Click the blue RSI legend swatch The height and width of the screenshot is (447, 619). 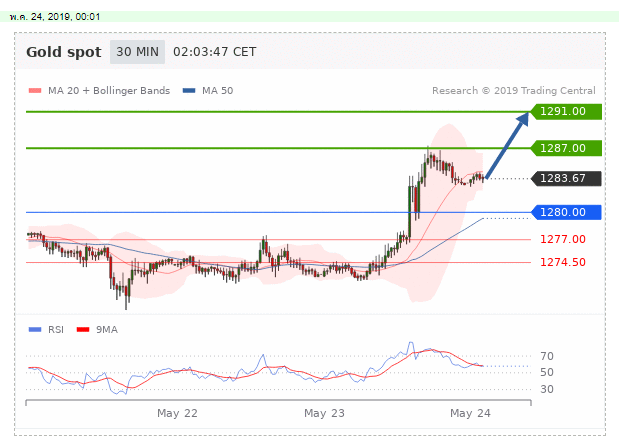pos(35,330)
